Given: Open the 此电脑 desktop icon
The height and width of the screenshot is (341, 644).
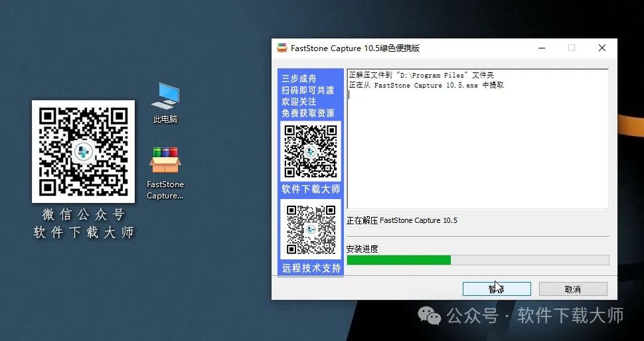Looking at the screenshot, I should tap(165, 103).
